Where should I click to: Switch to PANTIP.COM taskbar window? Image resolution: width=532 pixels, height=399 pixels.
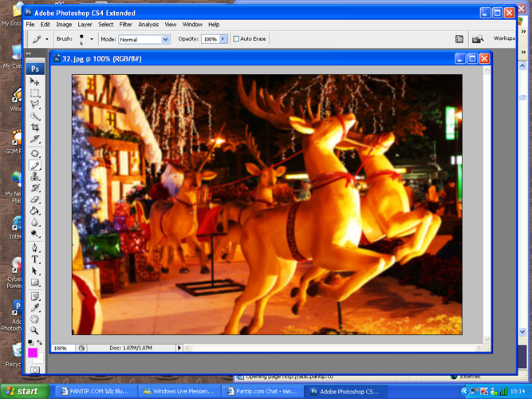pyautogui.click(x=96, y=392)
